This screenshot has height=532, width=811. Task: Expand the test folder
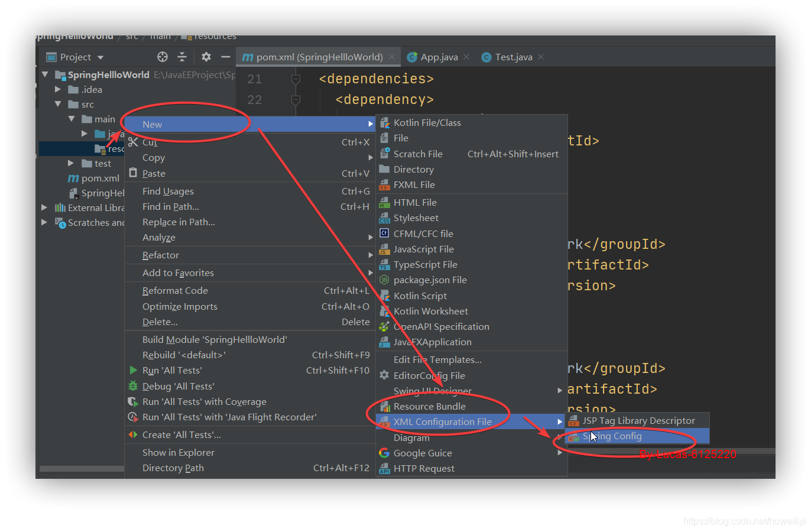71,163
